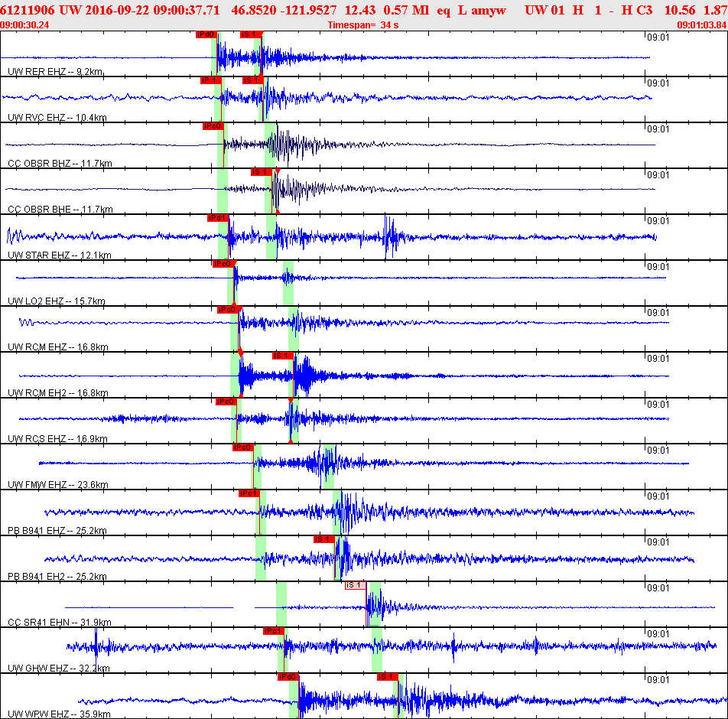Viewport: 728px width, 719px height.
Task: Select the start time 09:00:30.24
Action: [24, 25]
